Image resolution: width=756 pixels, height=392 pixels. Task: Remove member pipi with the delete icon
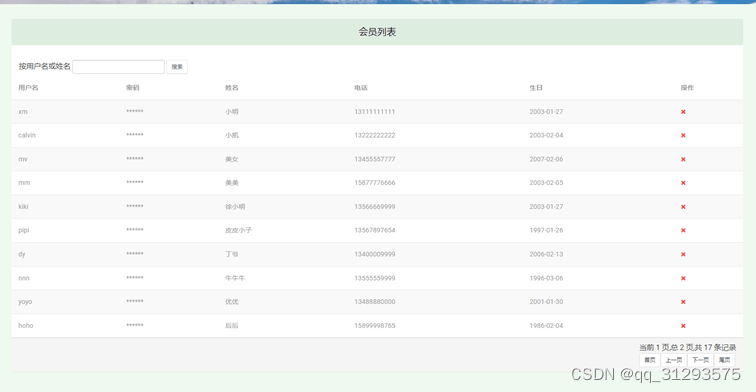point(683,230)
